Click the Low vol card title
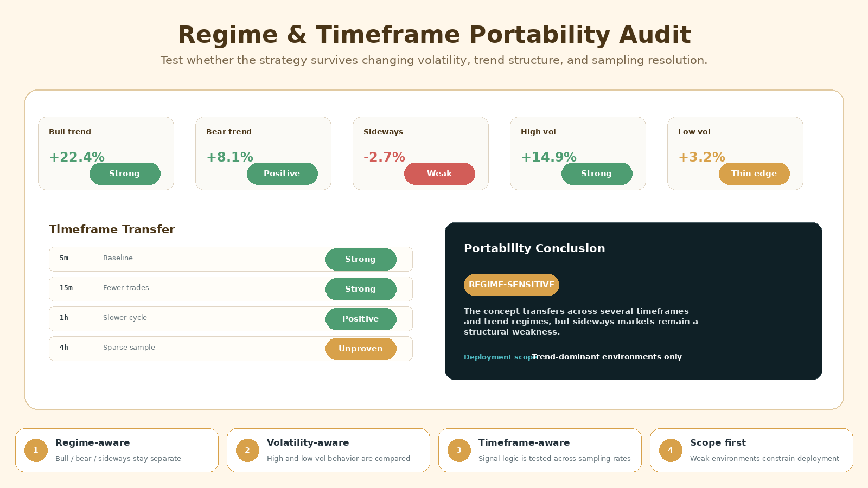 [694, 132]
